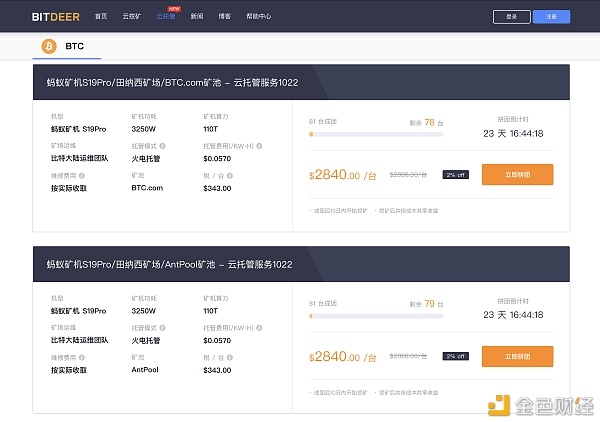The height and width of the screenshot is (422, 600).
Task: Click the blue 注册 button
Action: [x=551, y=17]
